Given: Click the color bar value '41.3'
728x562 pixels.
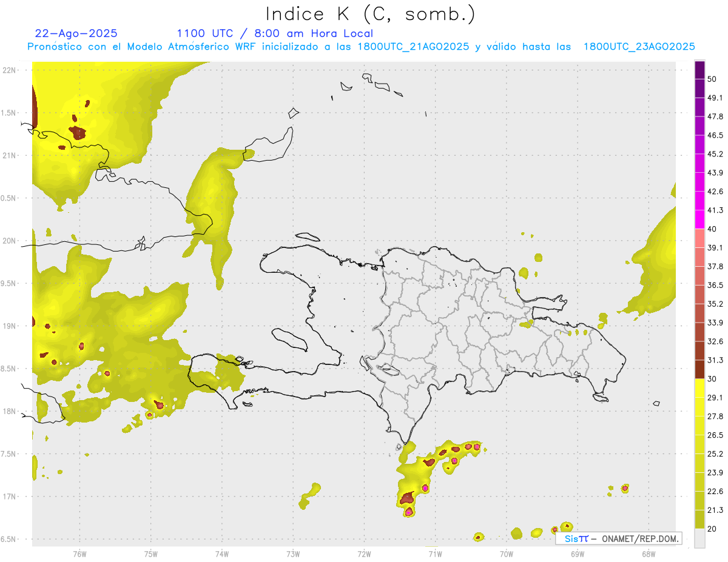Looking at the screenshot, I should click(715, 210).
